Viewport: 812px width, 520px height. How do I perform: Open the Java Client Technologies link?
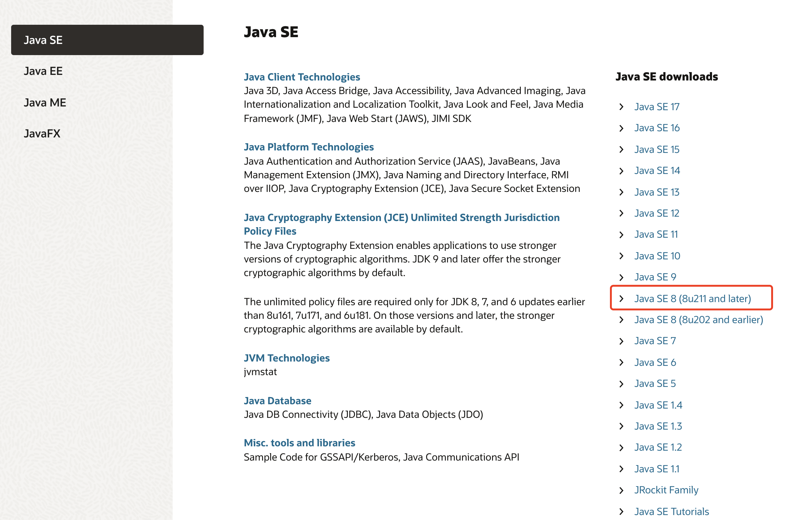point(302,77)
